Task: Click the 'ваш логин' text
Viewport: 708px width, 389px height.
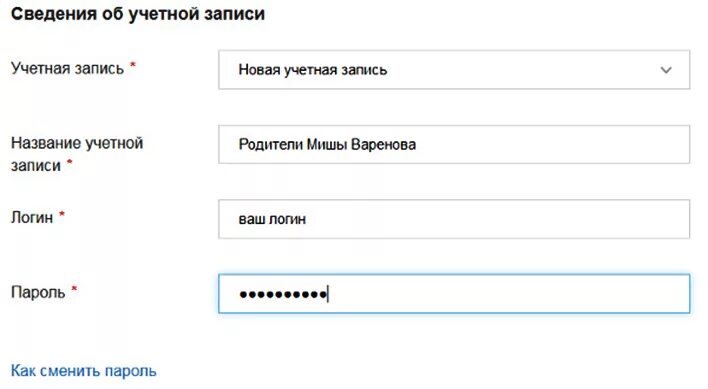Action: [272, 219]
